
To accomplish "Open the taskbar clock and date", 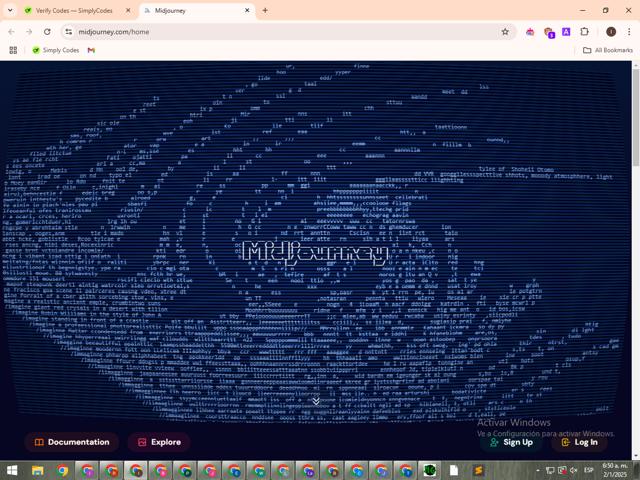I will click(x=614, y=470).
